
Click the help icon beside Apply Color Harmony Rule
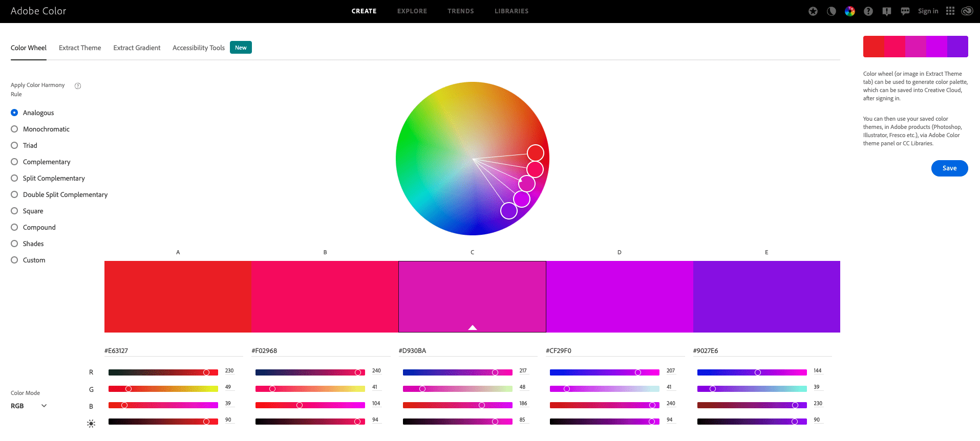[x=78, y=86]
